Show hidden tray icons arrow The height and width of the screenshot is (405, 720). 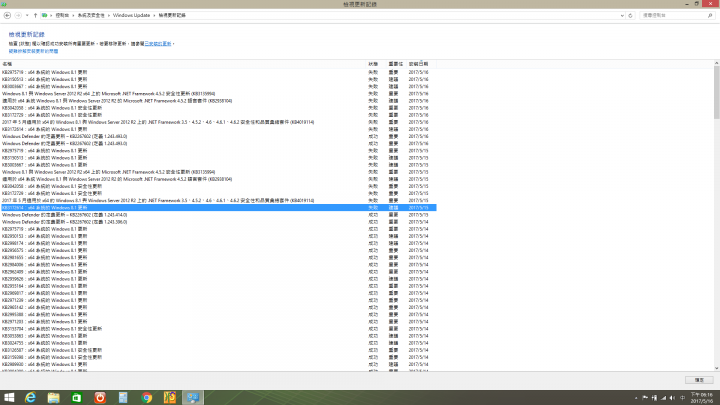point(636,398)
